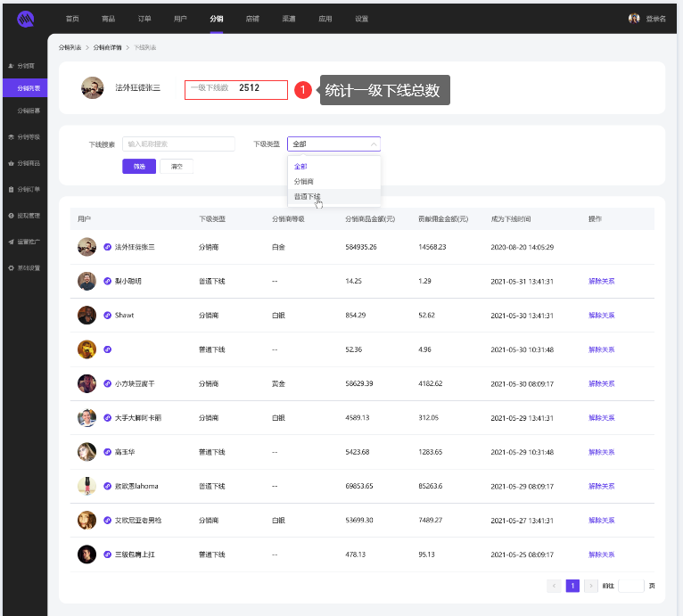Image resolution: width=683 pixels, height=616 pixels.
Task: Click the 2020-08-20 14:05:29 time cell
Action: [x=522, y=247]
